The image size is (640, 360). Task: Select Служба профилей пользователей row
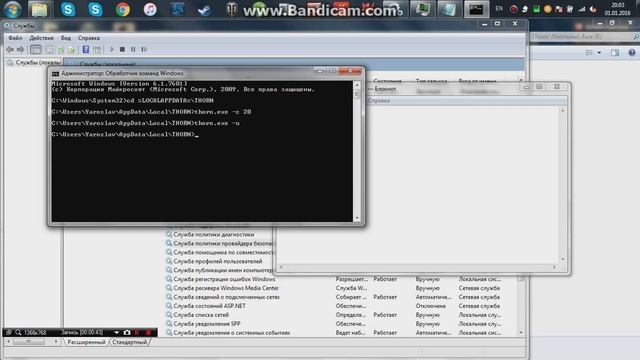(218, 261)
